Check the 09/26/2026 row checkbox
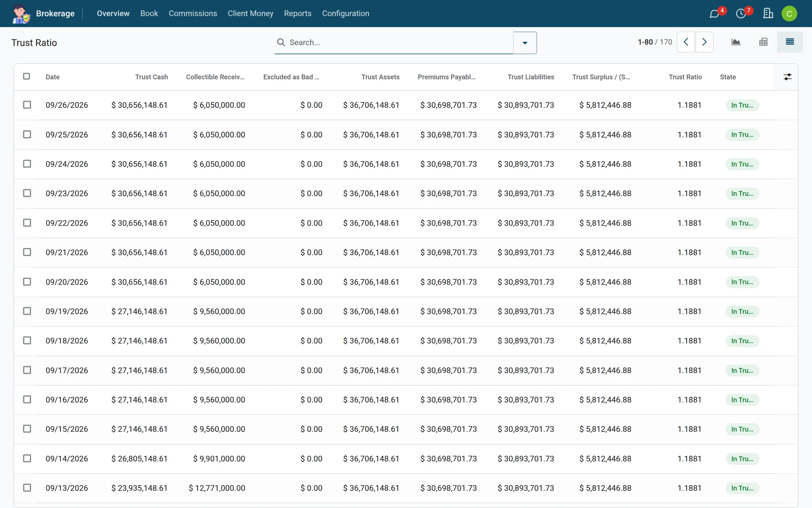 [27, 105]
